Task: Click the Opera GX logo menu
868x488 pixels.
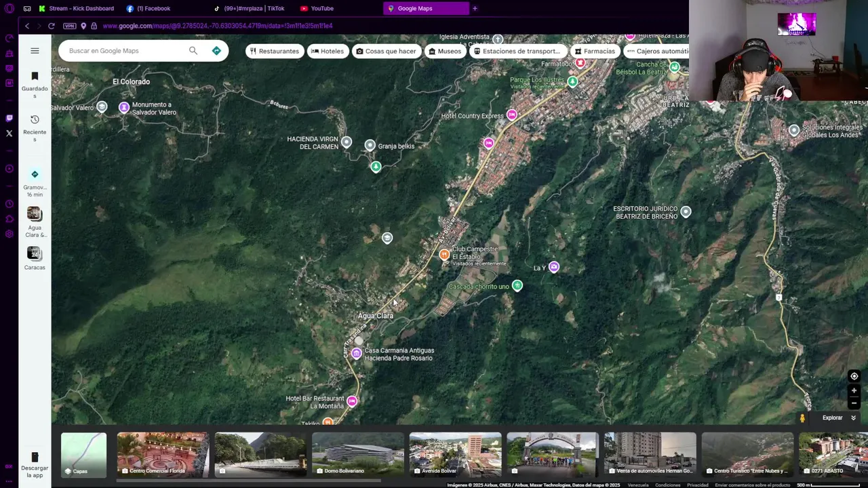Action: tap(9, 8)
